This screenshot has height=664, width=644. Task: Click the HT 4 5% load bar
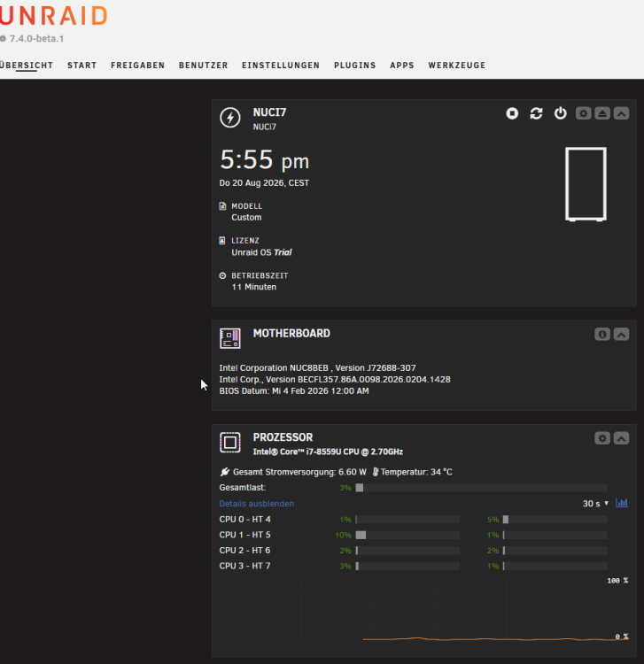555,520
